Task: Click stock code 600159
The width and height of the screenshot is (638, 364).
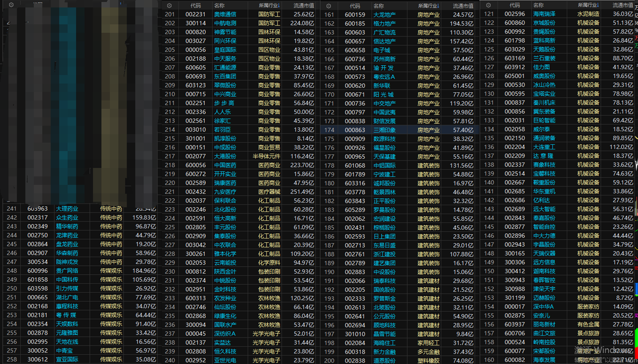Action: (x=355, y=15)
